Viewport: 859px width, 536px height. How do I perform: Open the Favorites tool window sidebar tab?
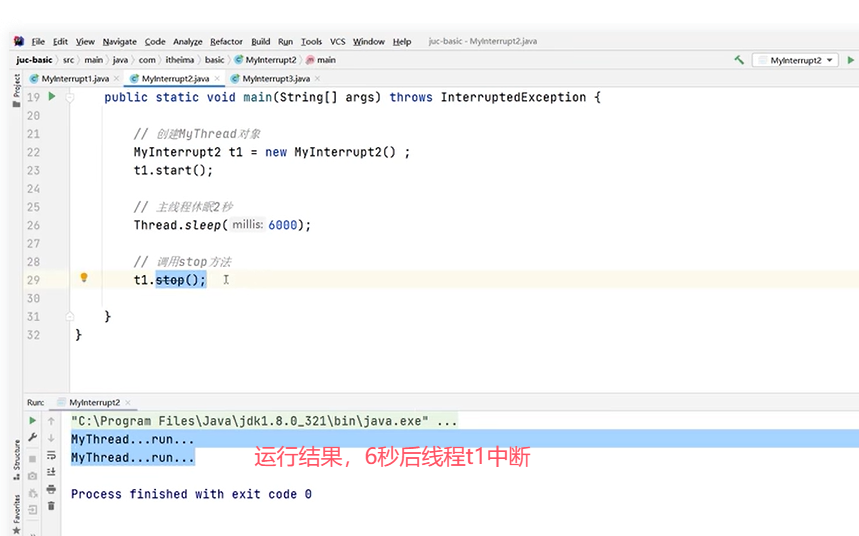(16, 514)
